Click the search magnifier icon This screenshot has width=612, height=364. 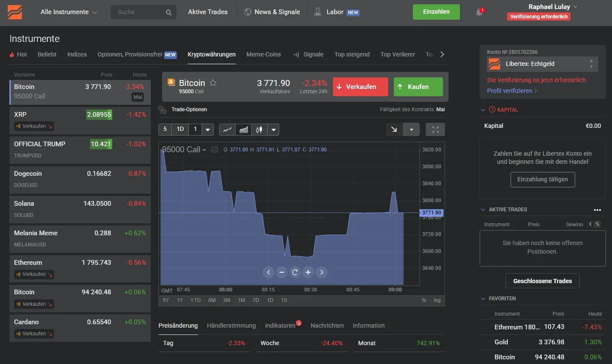tap(169, 12)
